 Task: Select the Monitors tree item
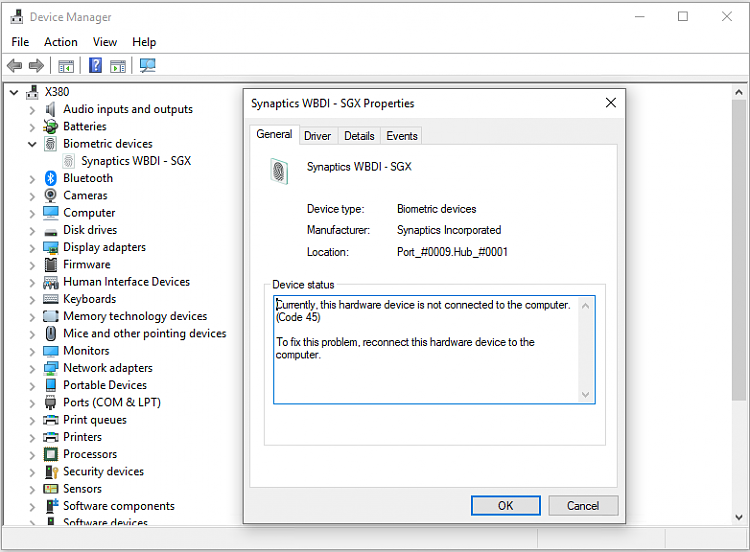[x=86, y=351]
